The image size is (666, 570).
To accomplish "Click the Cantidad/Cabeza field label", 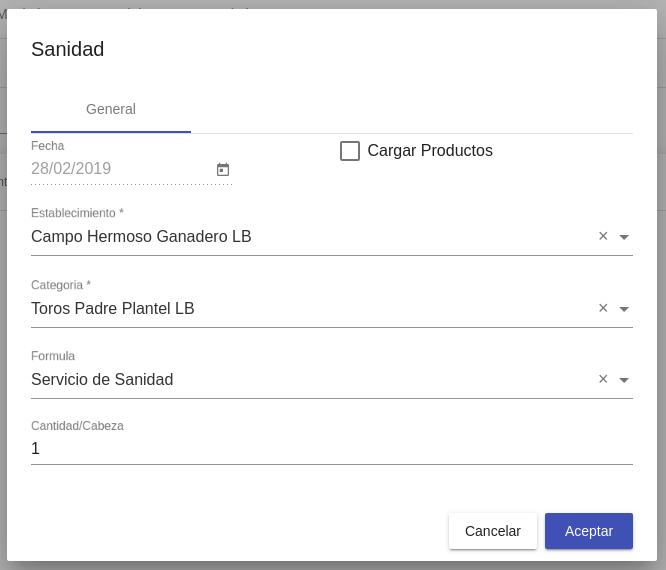I will [77, 426].
